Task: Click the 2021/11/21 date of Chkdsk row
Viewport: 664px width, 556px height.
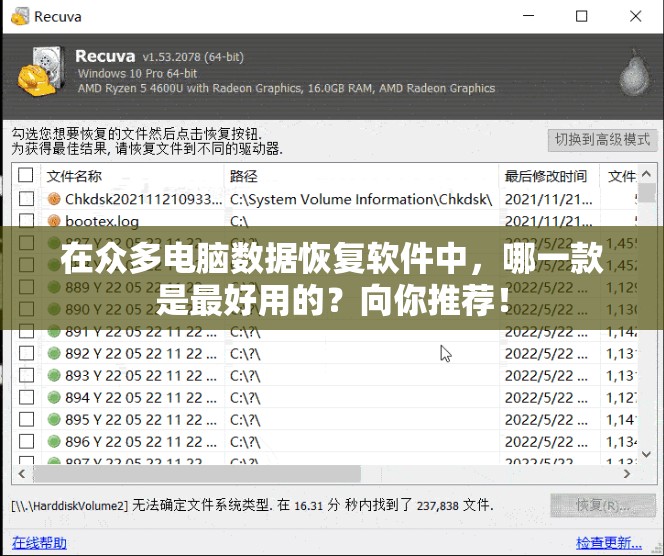Action: [x=548, y=199]
